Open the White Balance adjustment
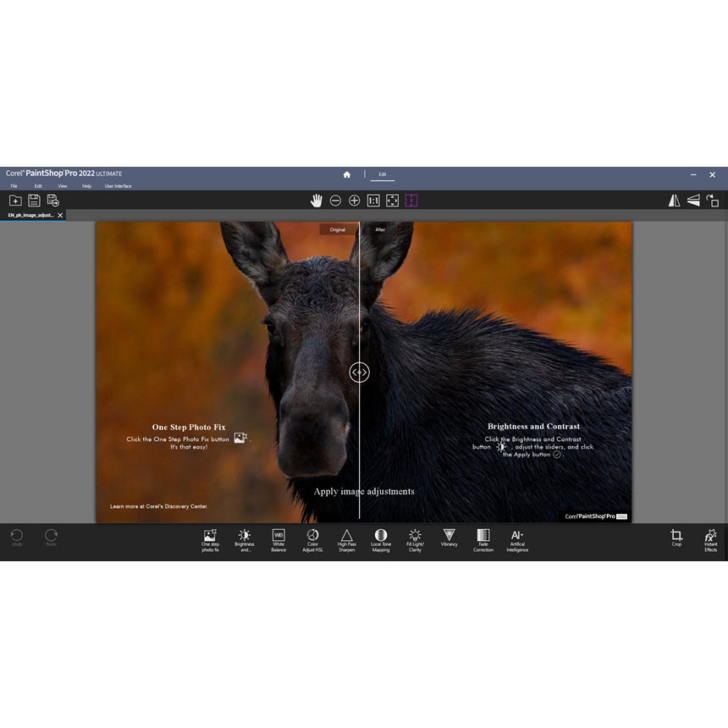Image resolution: width=728 pixels, height=728 pixels. coord(278,540)
